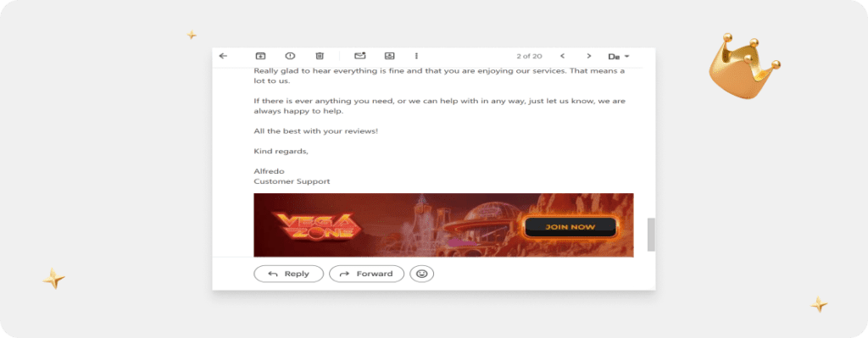
Task: Click the move-to icon before the three dots
Action: pyautogui.click(x=390, y=56)
